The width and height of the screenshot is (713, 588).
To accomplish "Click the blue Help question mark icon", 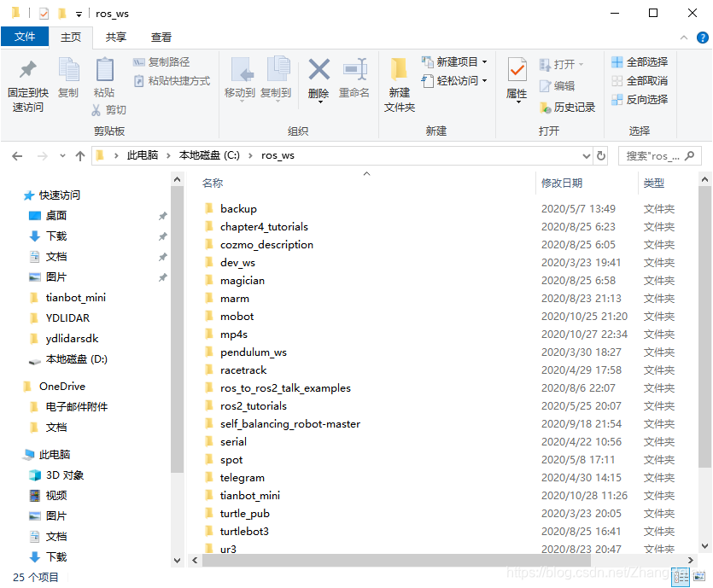I will pyautogui.click(x=702, y=38).
